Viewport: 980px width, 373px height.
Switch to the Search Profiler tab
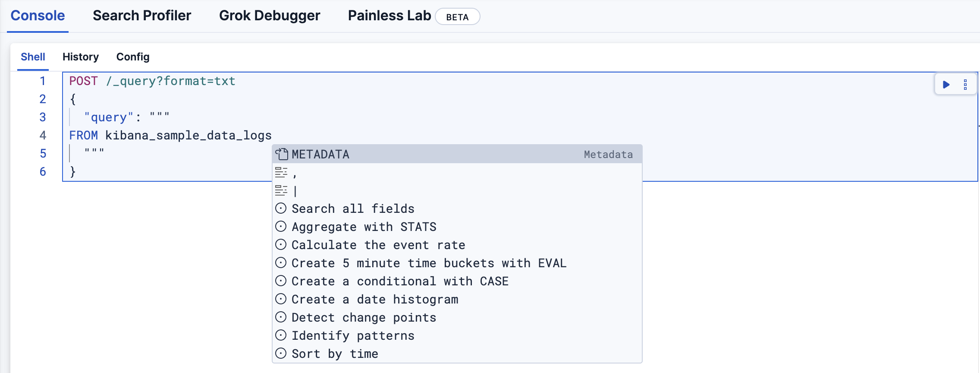tap(141, 16)
